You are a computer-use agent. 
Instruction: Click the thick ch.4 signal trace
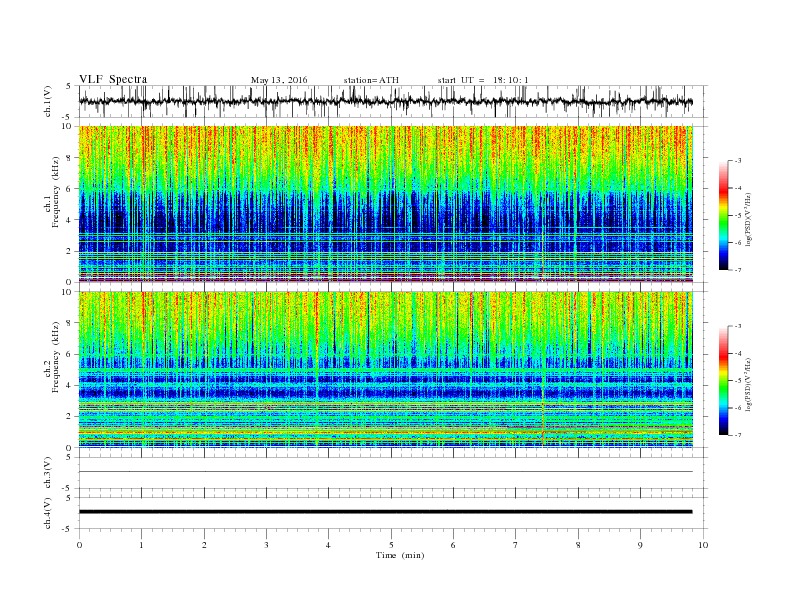coord(386,512)
